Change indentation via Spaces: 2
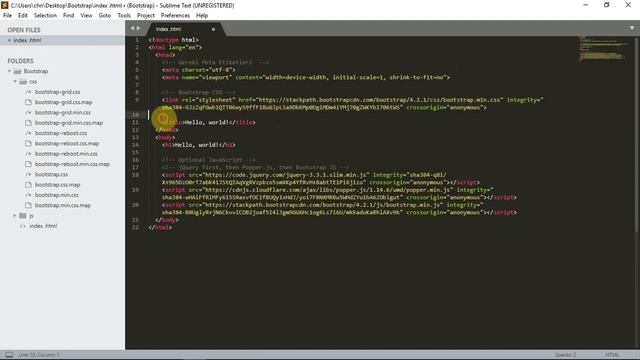Image resolution: width=640 pixels, height=360 pixels. pos(565,355)
